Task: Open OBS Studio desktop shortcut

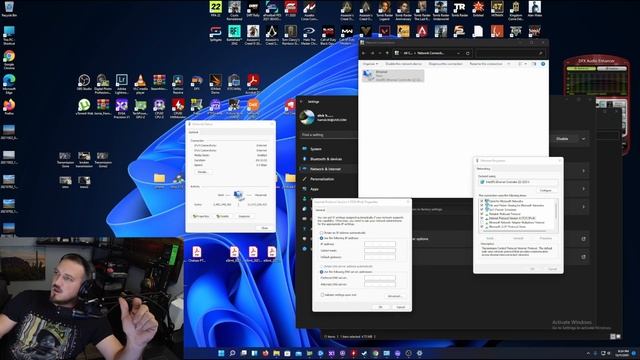Action: click(x=84, y=82)
